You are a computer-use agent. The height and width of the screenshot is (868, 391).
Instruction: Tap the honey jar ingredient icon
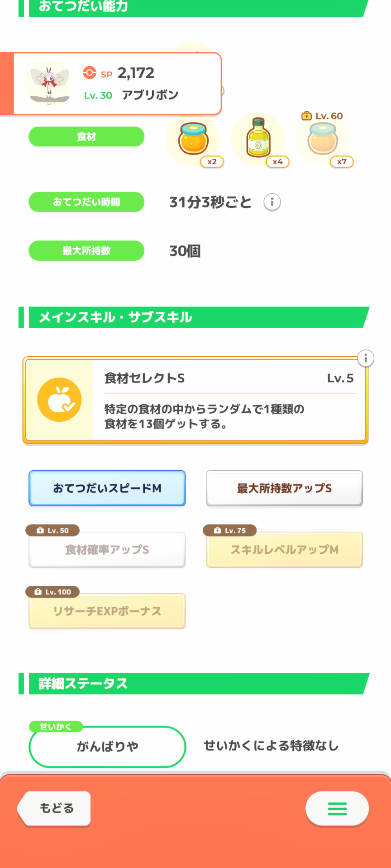point(193,139)
